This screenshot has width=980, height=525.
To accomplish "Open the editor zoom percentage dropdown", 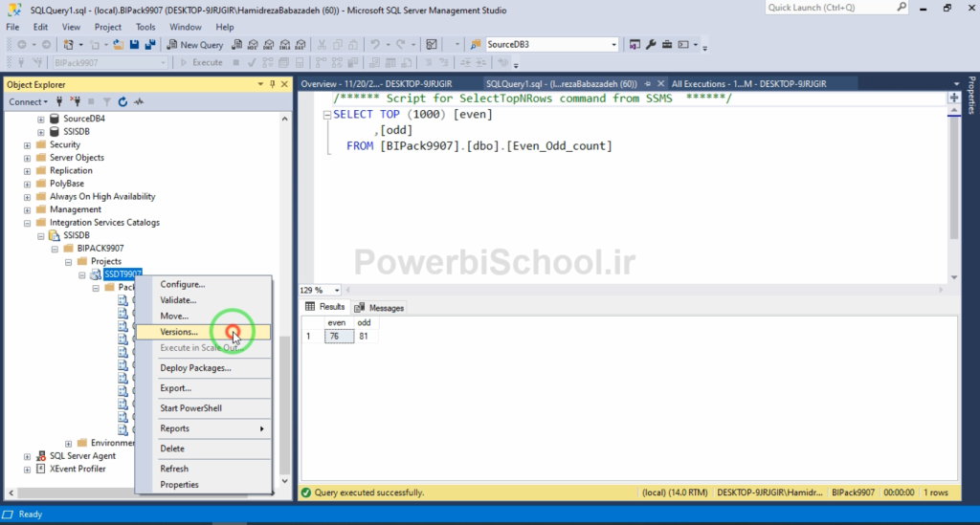I will [336, 290].
